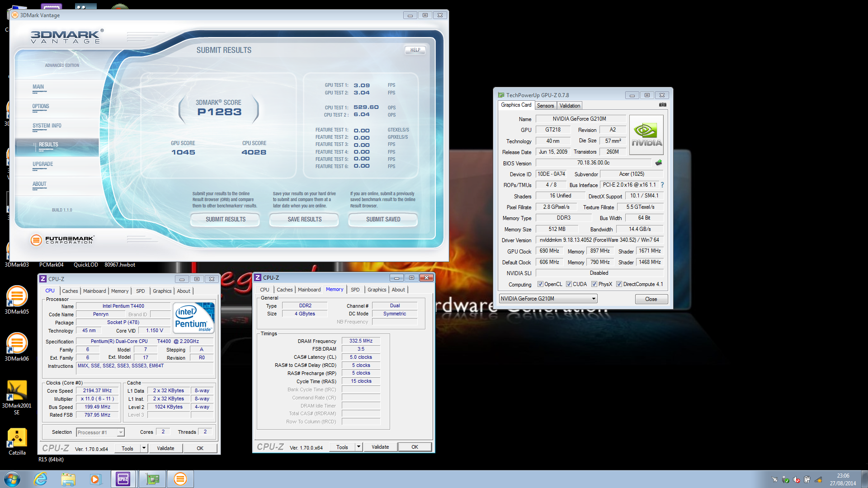Open Caches tab in left CPU-Z window
The height and width of the screenshot is (488, 868).
(x=70, y=291)
